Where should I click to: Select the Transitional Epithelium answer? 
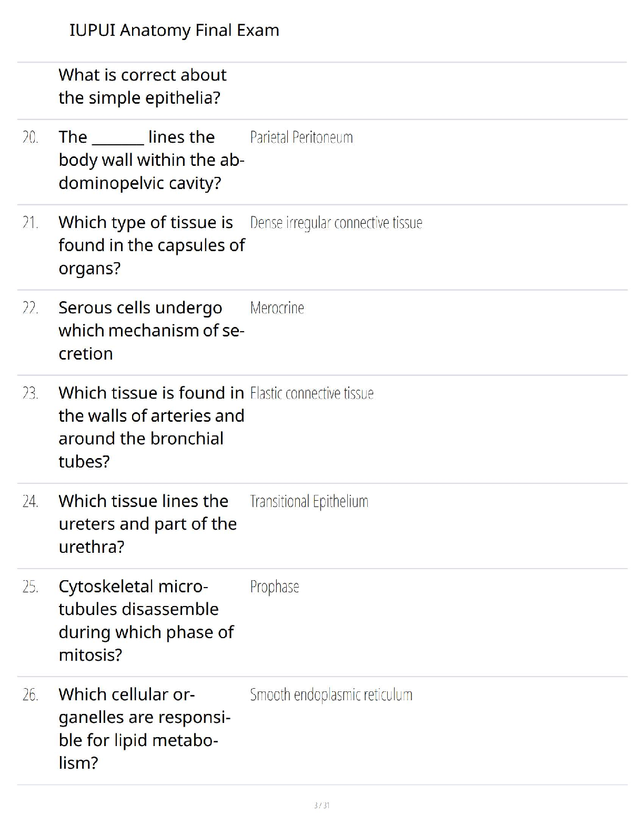coord(309,501)
